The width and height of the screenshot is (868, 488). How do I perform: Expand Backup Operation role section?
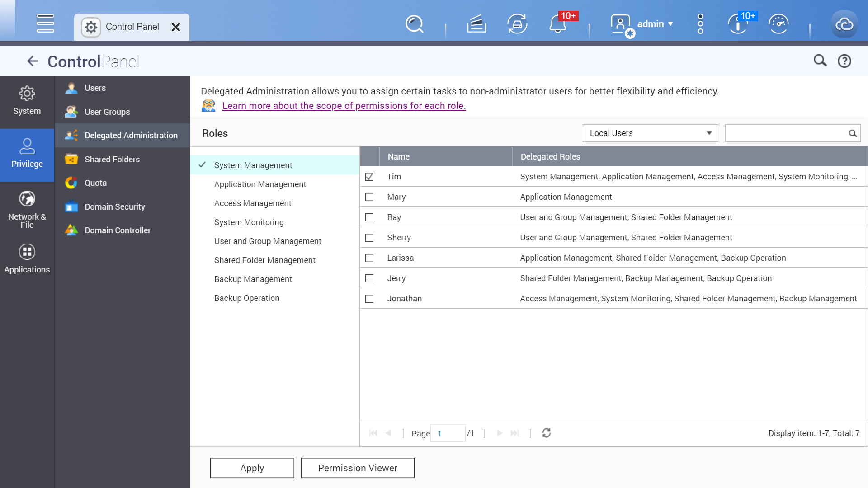246,297
